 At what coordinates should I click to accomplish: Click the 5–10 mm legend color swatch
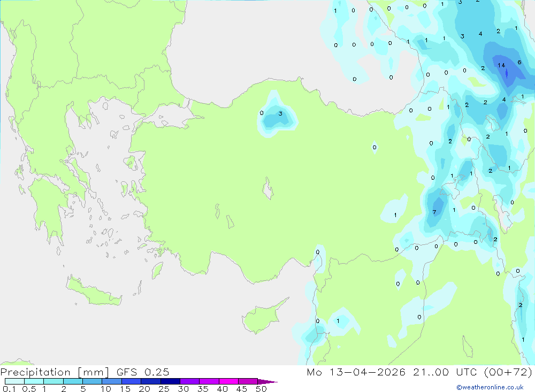coord(92,381)
